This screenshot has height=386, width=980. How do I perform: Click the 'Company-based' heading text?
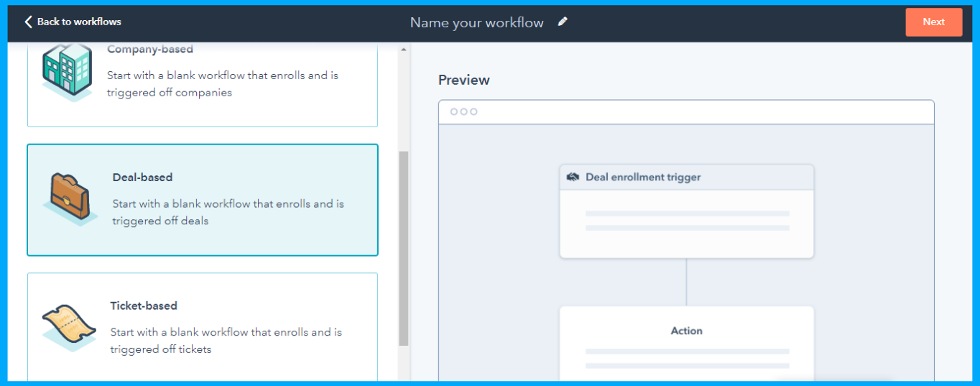pyautogui.click(x=150, y=49)
